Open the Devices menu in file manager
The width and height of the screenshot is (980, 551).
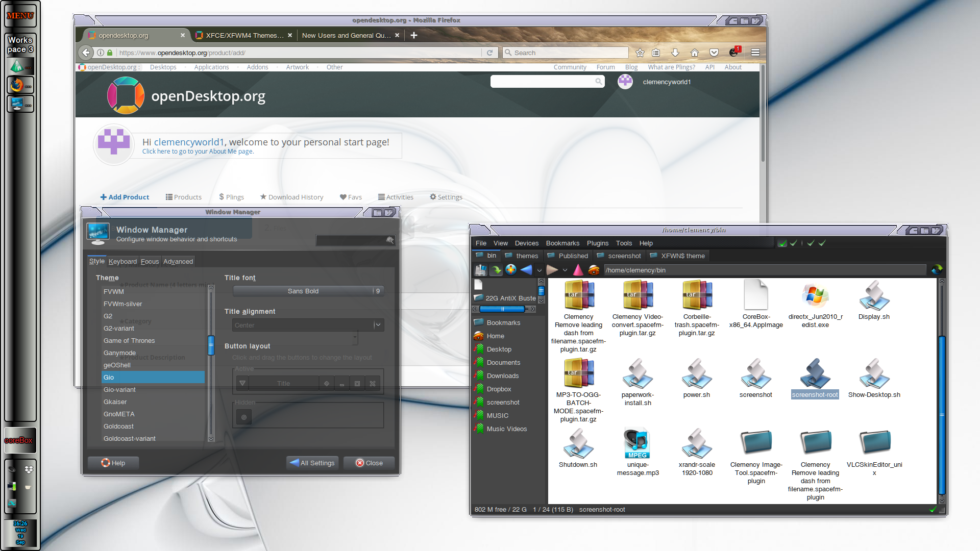pos(527,243)
